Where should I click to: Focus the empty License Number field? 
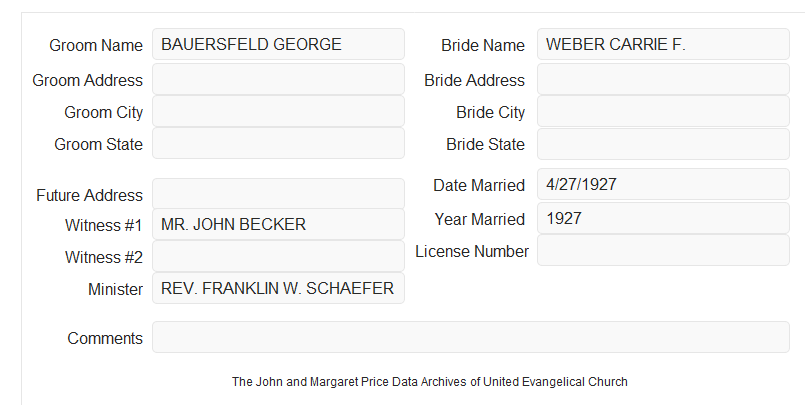tap(663, 250)
